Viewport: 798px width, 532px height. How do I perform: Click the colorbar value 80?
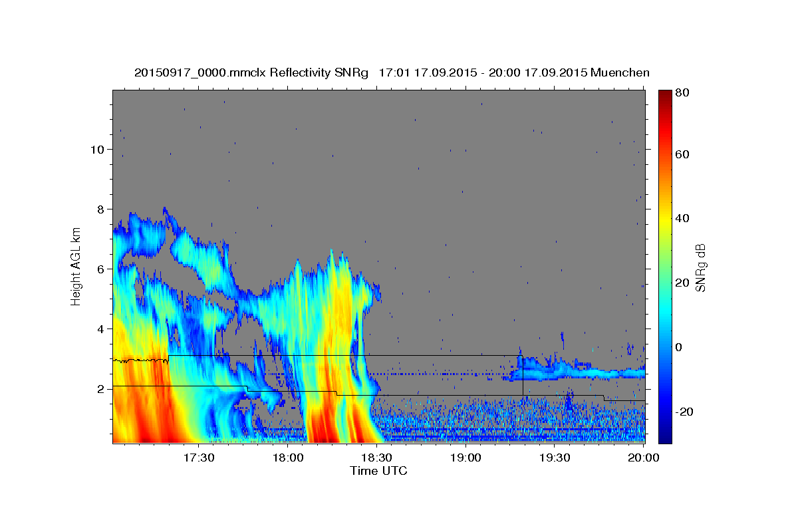pos(683,92)
